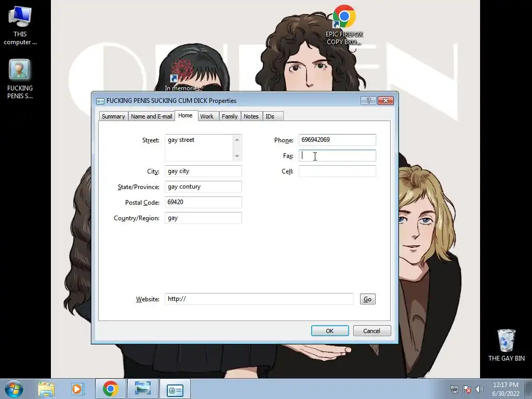Open the Name and E-mail tab
The height and width of the screenshot is (399, 532).
[151, 116]
